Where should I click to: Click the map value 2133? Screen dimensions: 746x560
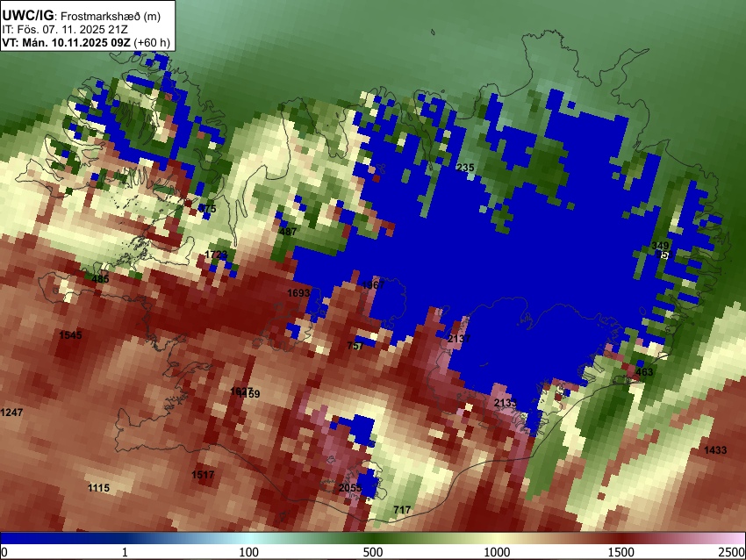506,404
